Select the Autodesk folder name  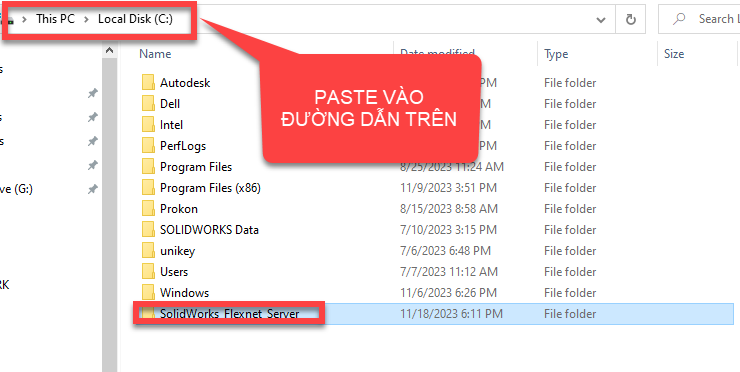185,83
